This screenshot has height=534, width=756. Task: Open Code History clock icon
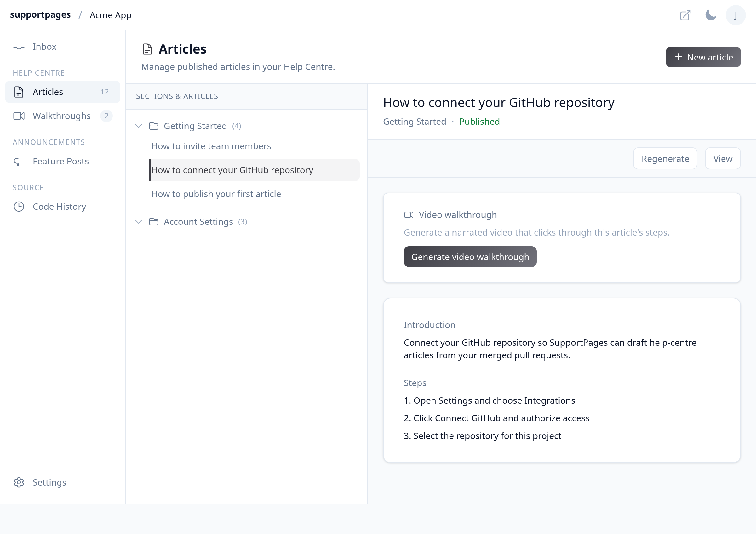point(19,207)
